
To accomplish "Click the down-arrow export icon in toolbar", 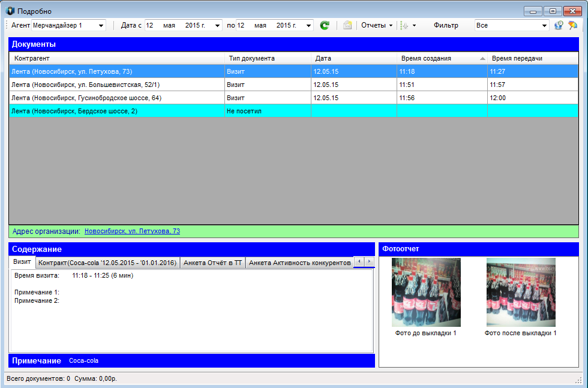I will pos(405,26).
